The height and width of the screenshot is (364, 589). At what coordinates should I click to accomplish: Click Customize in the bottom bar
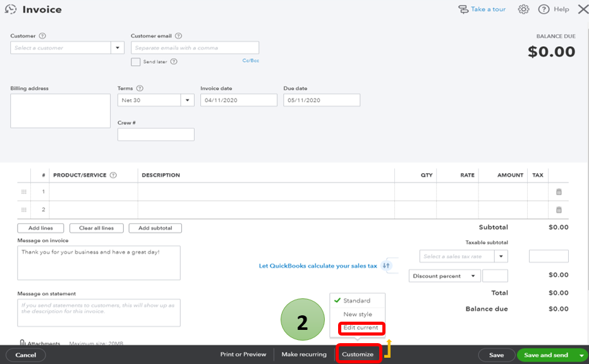coord(358,355)
